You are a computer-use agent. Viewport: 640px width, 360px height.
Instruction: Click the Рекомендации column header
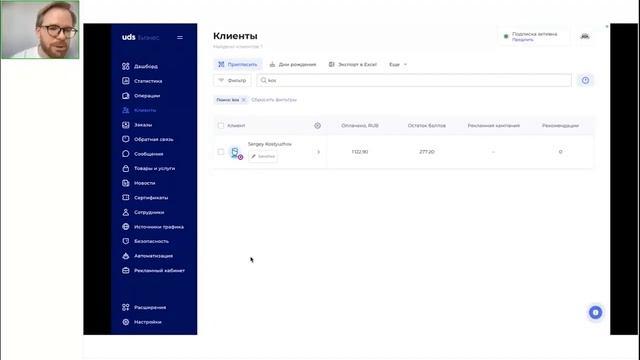coord(560,126)
